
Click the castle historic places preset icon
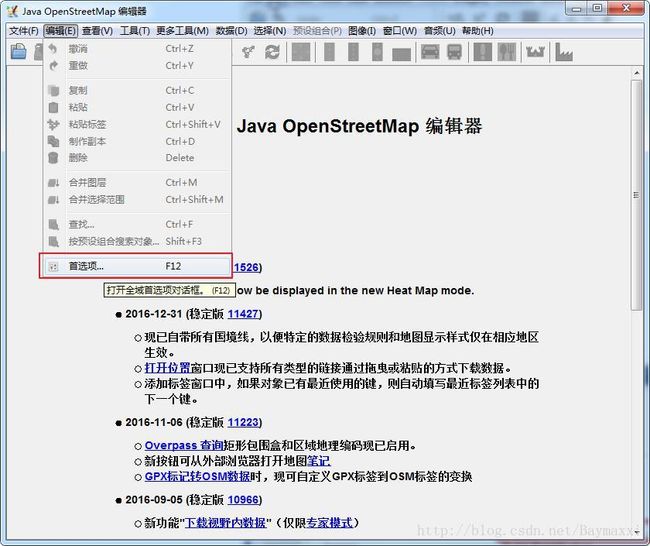[x=535, y=52]
